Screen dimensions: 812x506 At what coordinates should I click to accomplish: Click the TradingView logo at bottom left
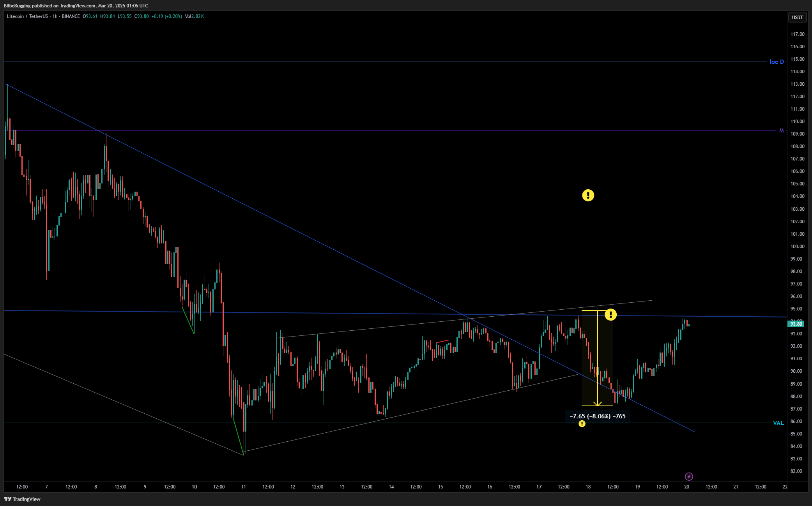[22, 499]
